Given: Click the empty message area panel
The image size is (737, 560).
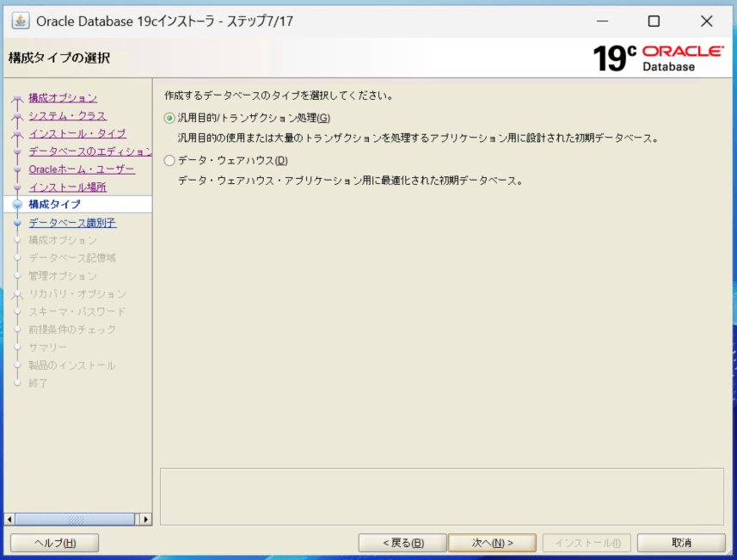Looking at the screenshot, I should click(x=441, y=495).
